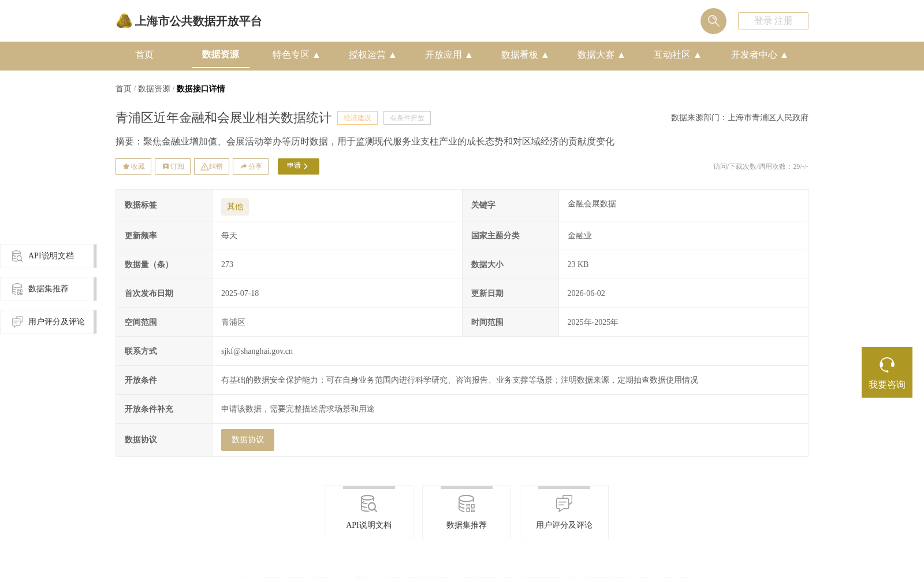The height and width of the screenshot is (578, 924).
Task: Expand the 数据大赛 menu
Action: point(601,55)
